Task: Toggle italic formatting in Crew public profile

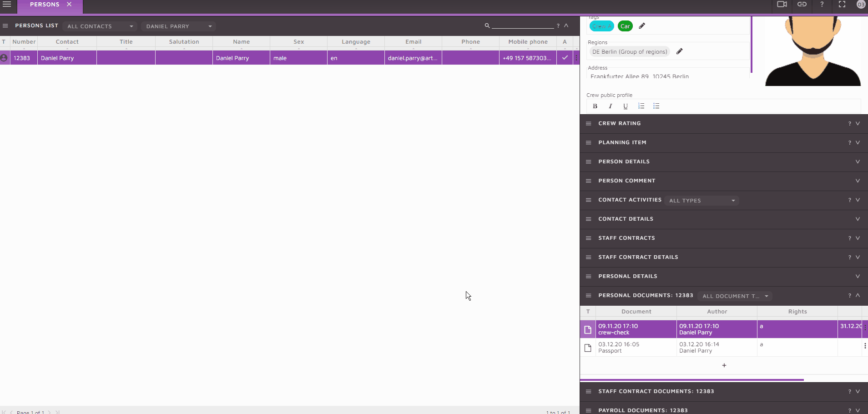Action: 611,106
